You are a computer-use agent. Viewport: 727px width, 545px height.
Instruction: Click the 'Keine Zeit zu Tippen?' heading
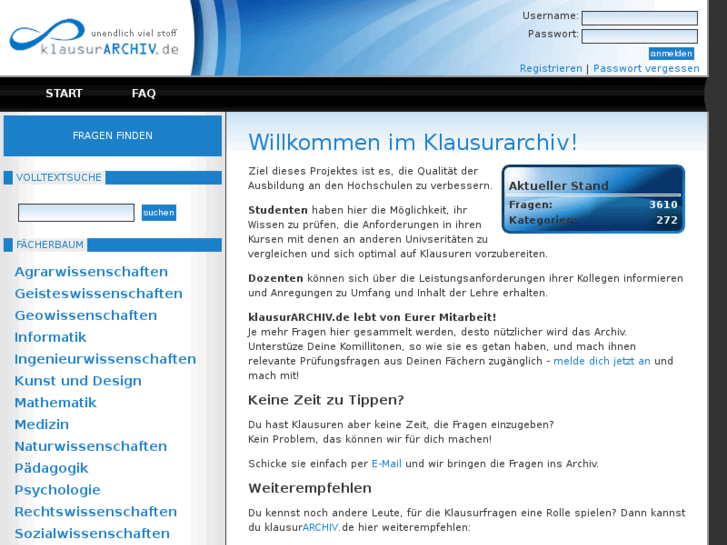(x=326, y=400)
